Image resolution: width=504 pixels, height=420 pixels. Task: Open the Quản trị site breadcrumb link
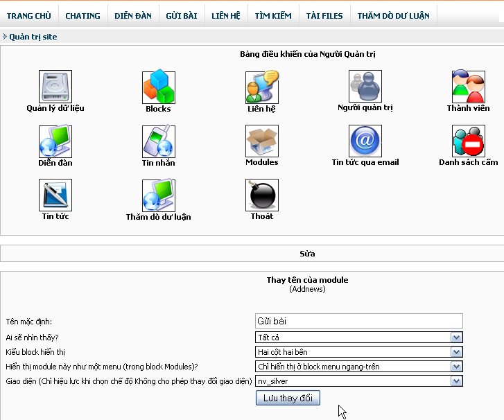(33, 37)
